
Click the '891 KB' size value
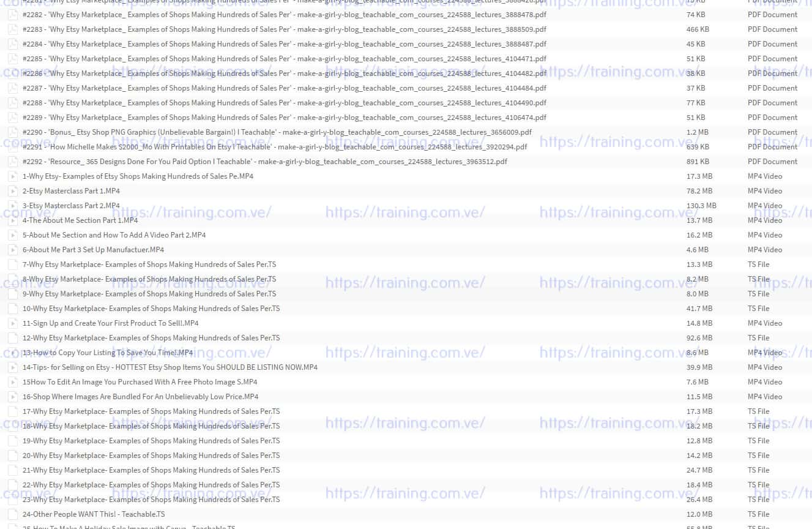(x=698, y=162)
